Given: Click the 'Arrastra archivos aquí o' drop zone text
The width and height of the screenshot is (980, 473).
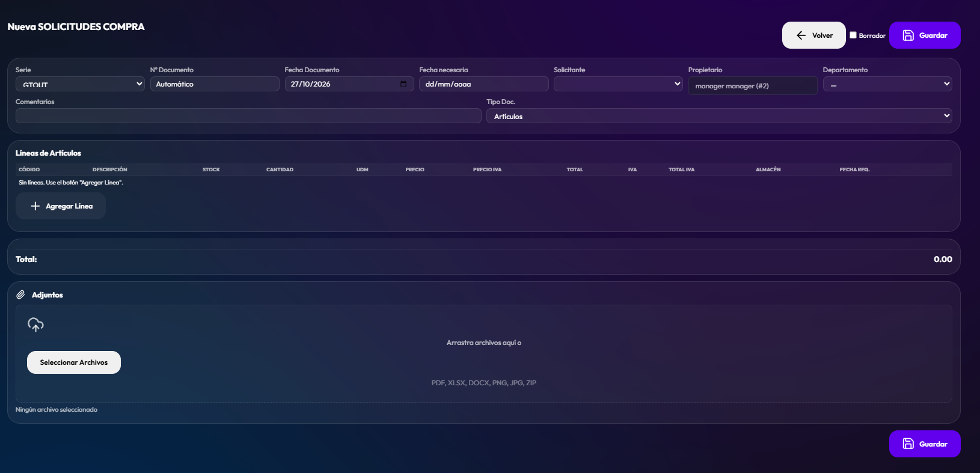Looking at the screenshot, I should 484,343.
